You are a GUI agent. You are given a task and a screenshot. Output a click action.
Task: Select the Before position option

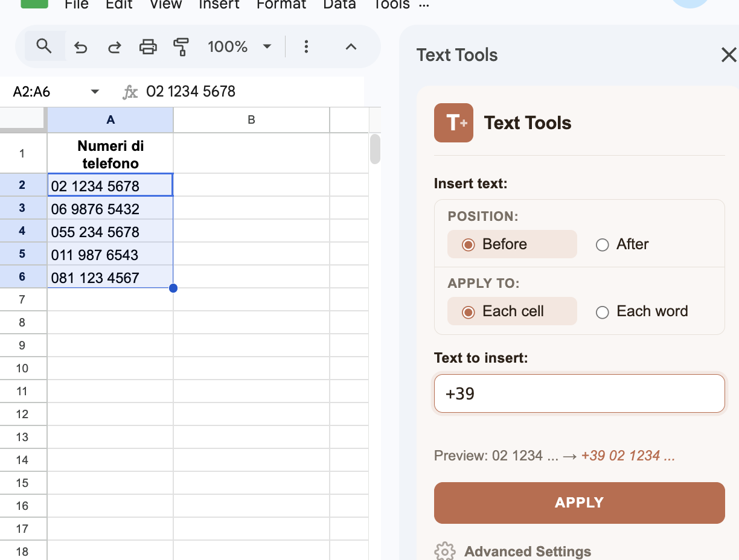click(x=468, y=244)
